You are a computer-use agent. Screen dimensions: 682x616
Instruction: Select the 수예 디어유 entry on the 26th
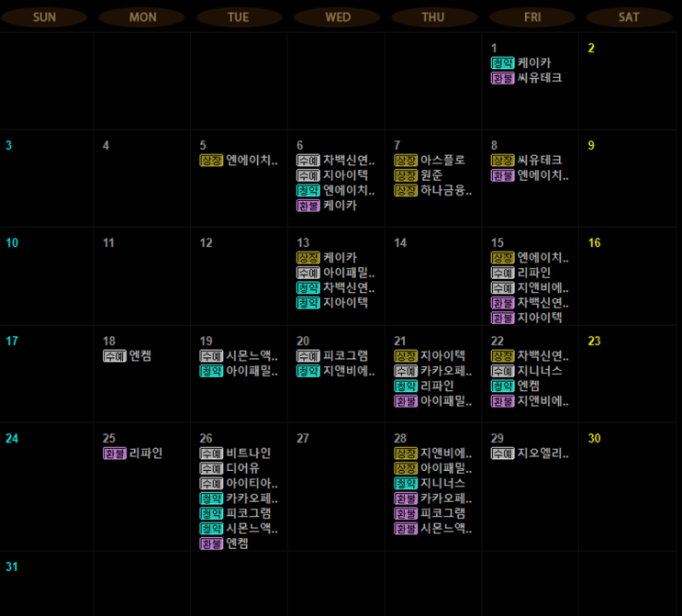pyautogui.click(x=229, y=468)
